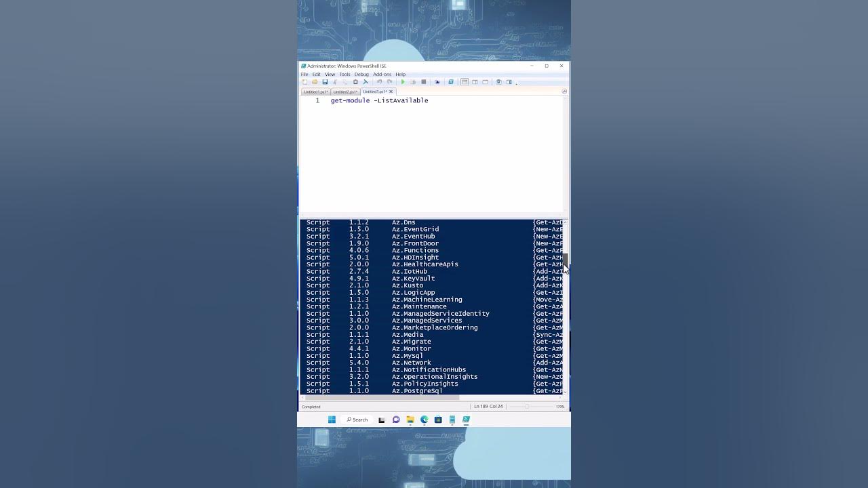868x488 pixels.
Task: Show script pane on top layout icon
Action: tap(465, 82)
